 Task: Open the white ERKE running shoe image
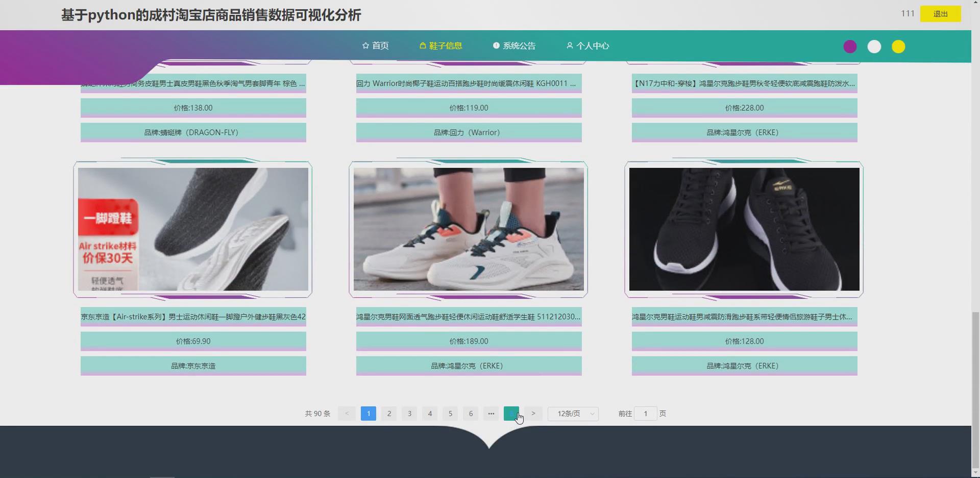[469, 229]
